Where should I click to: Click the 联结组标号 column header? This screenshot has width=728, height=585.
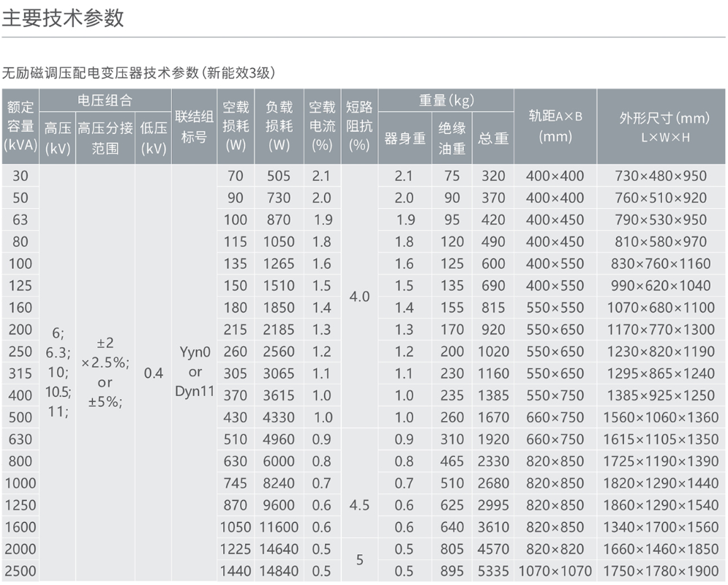point(194,127)
